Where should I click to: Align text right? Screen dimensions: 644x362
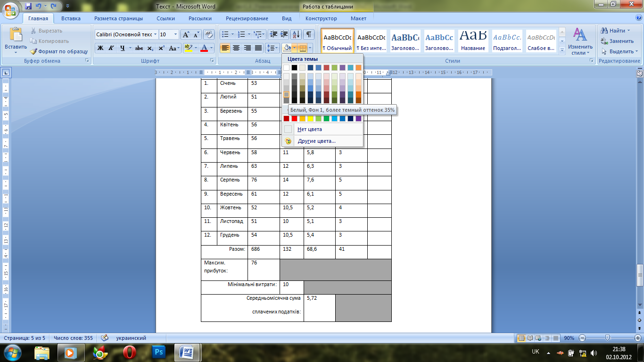[247, 48]
